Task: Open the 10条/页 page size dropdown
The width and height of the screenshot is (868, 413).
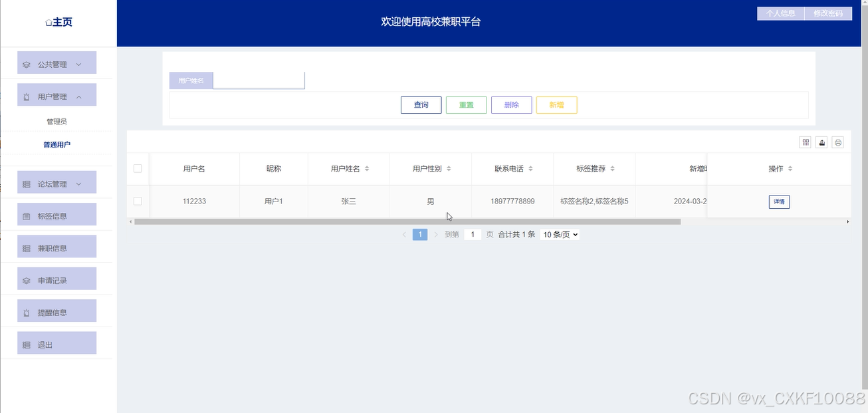Action: tap(560, 235)
